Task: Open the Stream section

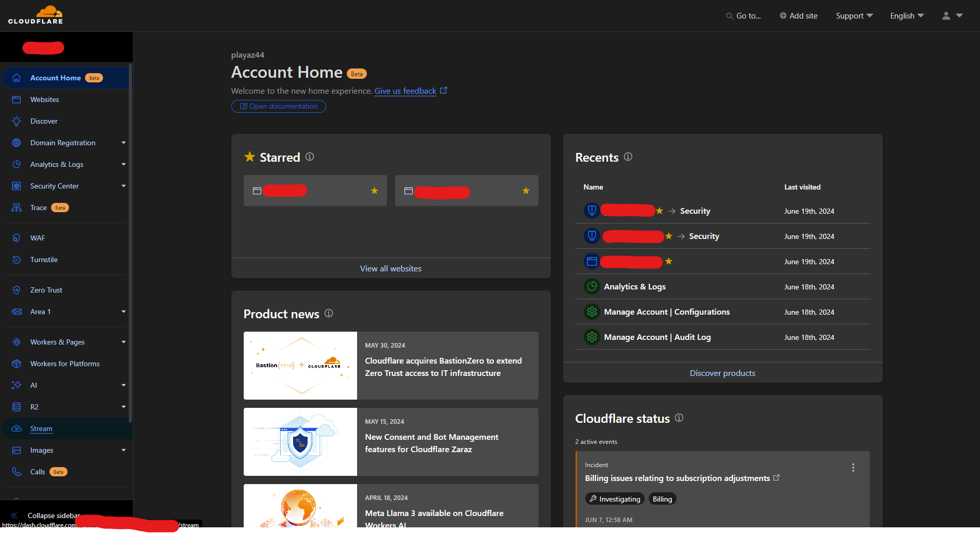Action: pos(41,428)
